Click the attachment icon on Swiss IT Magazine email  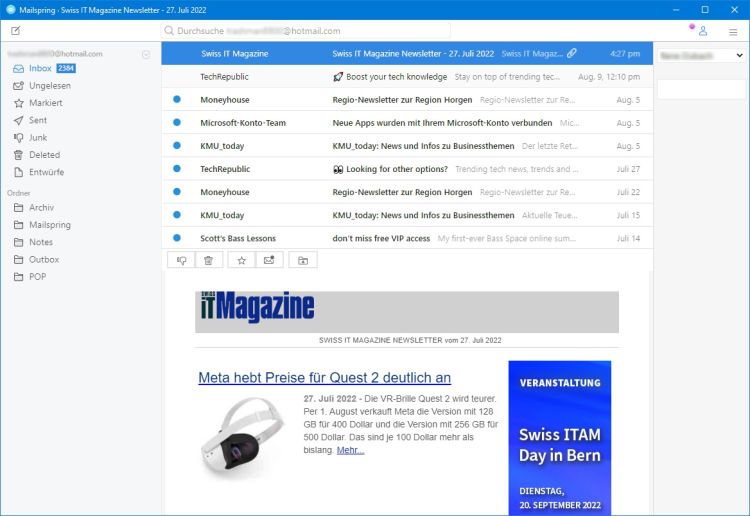pos(572,53)
